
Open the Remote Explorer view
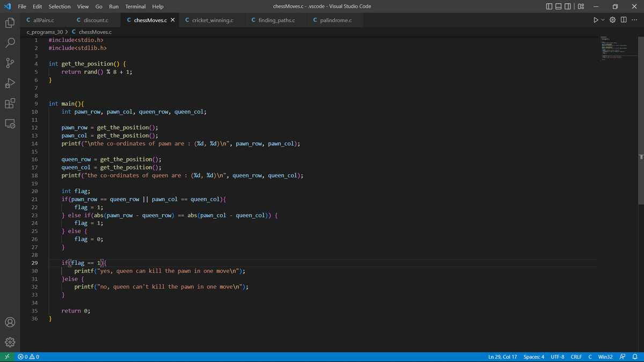click(10, 124)
